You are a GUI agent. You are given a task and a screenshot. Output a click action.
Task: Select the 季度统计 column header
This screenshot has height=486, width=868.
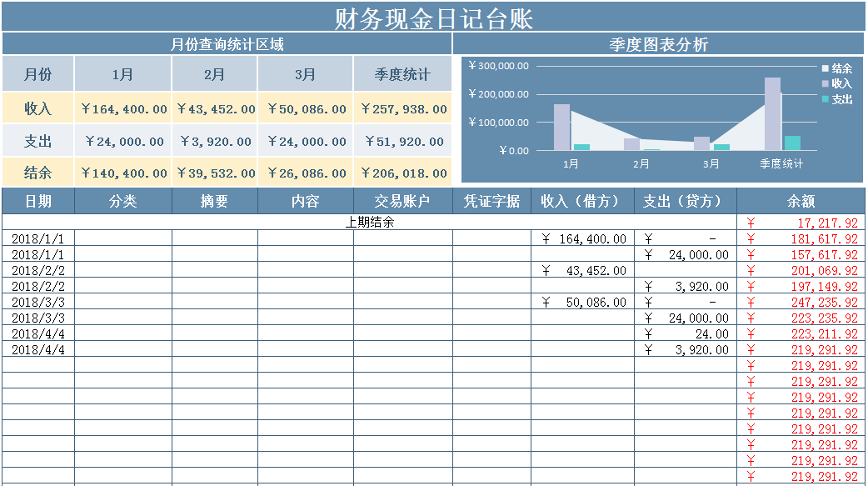click(x=402, y=73)
